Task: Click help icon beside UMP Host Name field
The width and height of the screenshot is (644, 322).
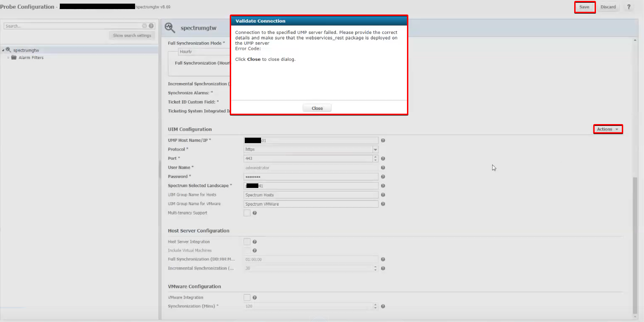Action: (383, 141)
